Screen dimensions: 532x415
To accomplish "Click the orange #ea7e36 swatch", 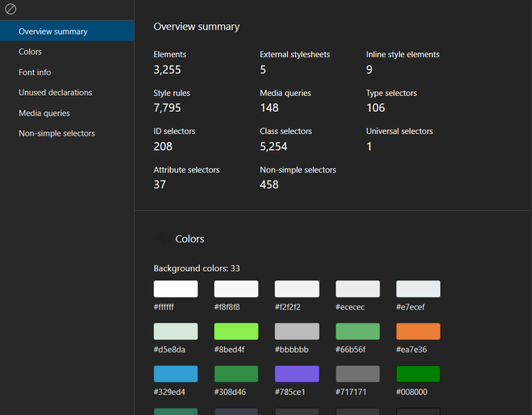I will (418, 331).
